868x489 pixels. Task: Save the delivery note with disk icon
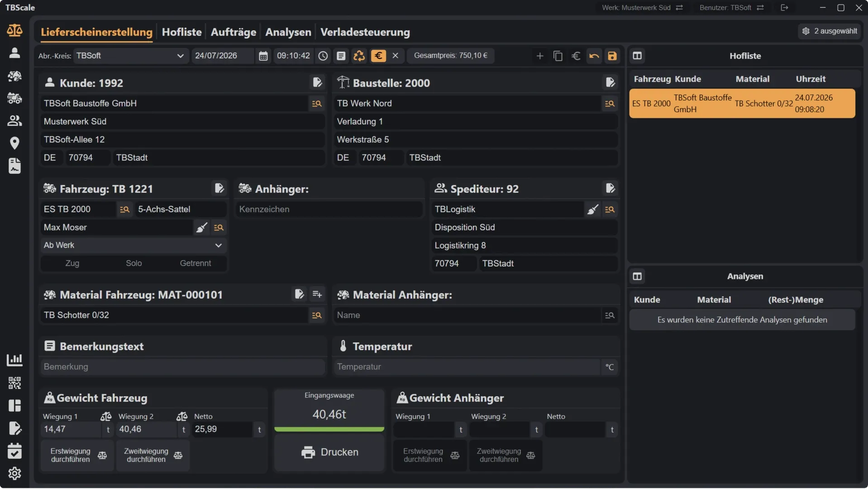tap(612, 56)
